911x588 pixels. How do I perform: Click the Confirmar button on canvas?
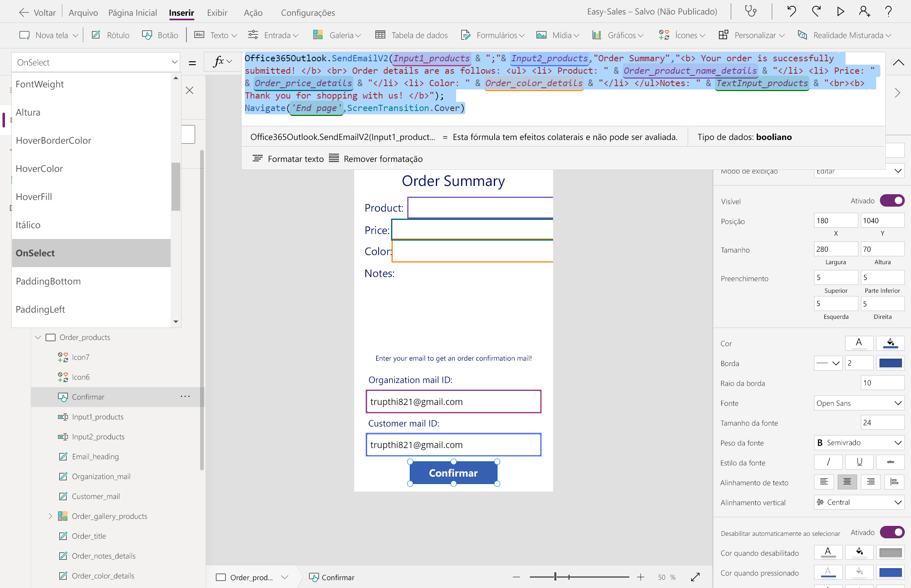pos(454,473)
